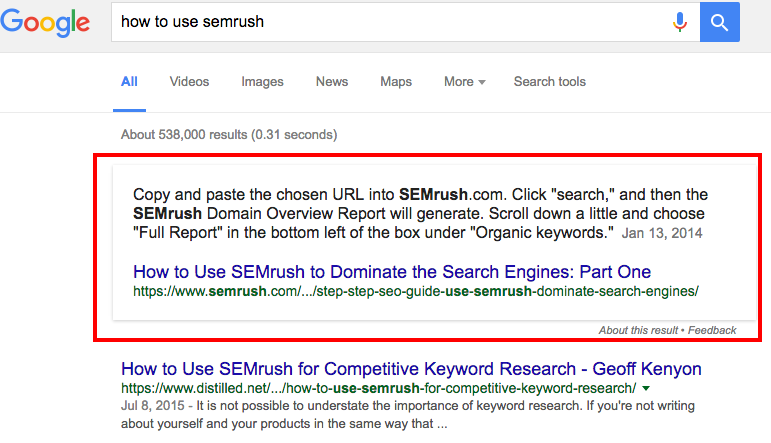771x443 pixels.
Task: Open the Maps tab
Action: pyautogui.click(x=396, y=82)
